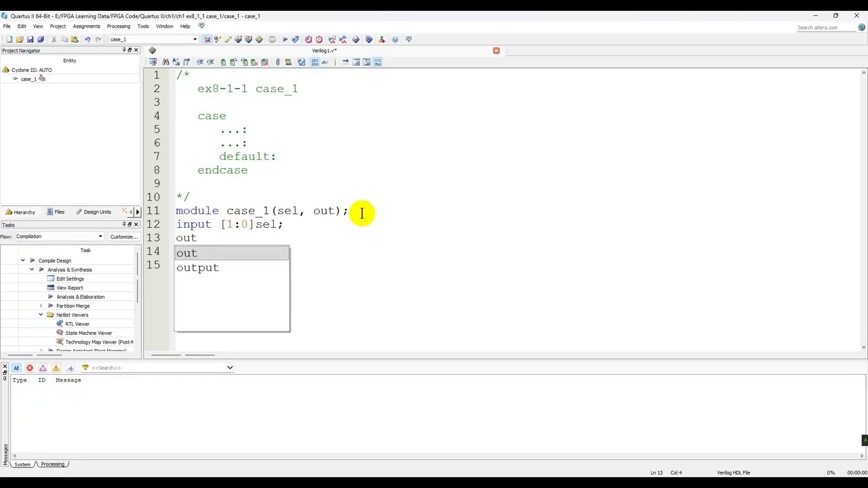Collapse the Compile Design task
The width and height of the screenshot is (868, 488).
pyautogui.click(x=22, y=260)
